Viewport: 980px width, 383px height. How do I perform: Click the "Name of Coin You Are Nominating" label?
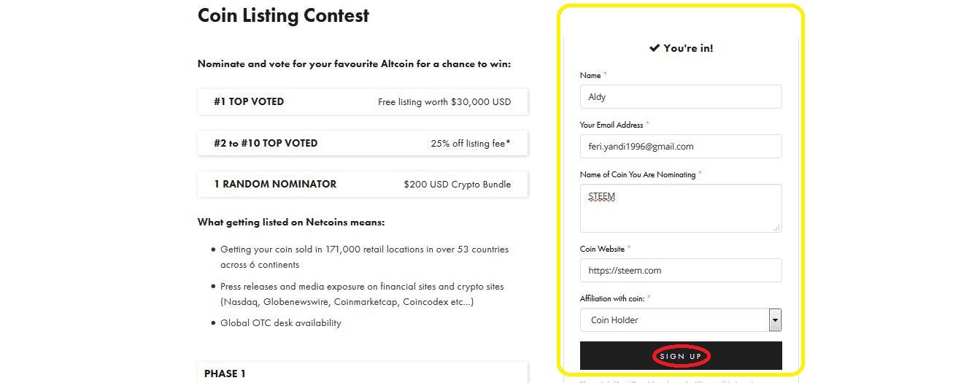click(638, 175)
